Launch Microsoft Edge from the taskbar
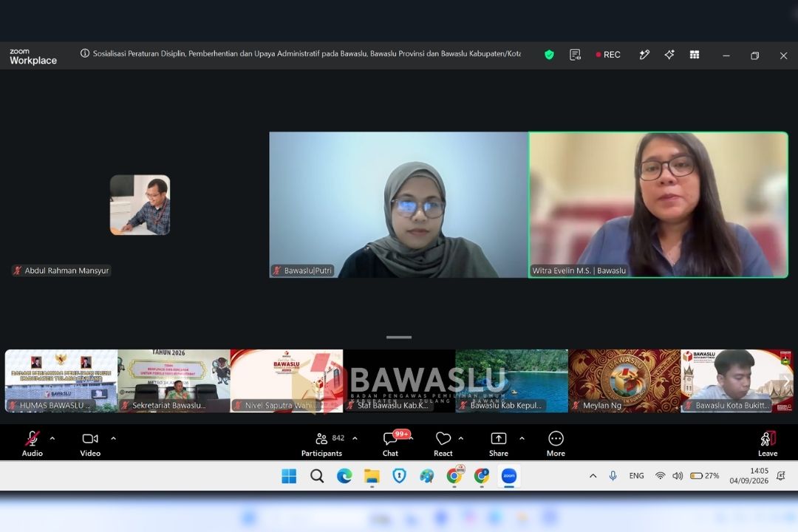 [x=344, y=476]
